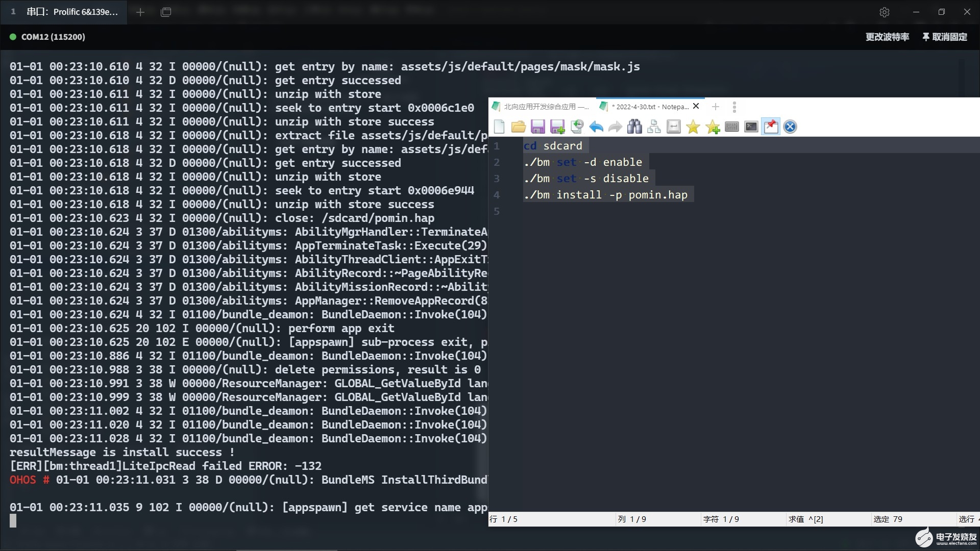Click status bar entry 行 1 / 5
This screenshot has height=551, width=980.
[504, 519]
